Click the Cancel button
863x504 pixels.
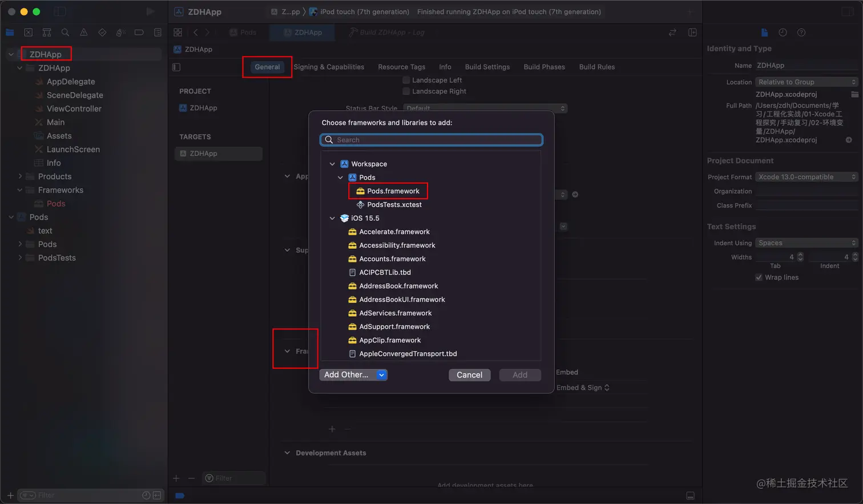pyautogui.click(x=470, y=375)
